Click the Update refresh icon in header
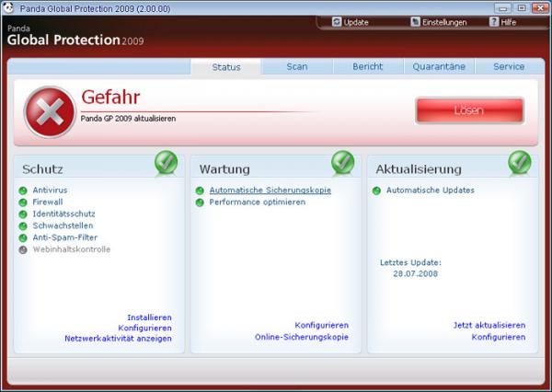 pyautogui.click(x=337, y=22)
